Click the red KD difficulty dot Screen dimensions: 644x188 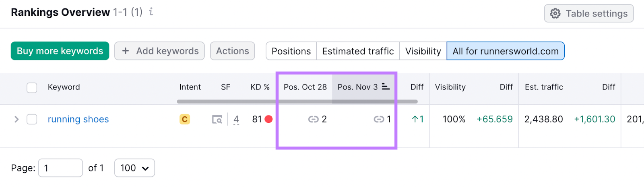pyautogui.click(x=269, y=119)
